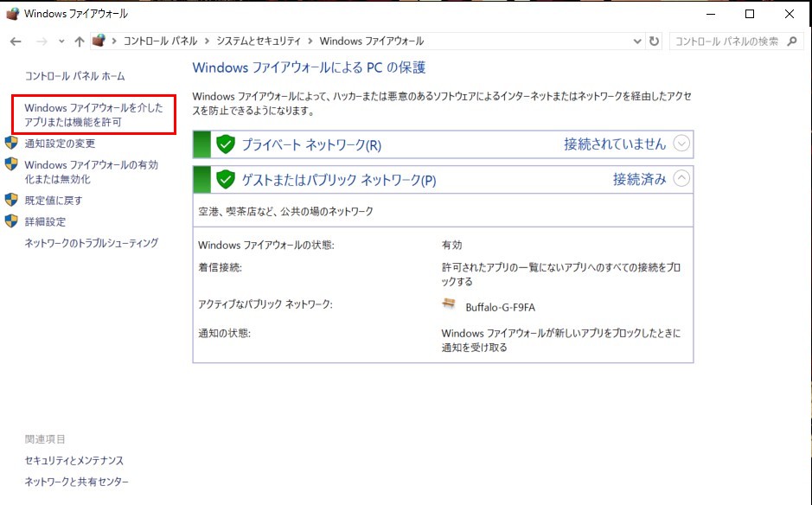Click ゲストまたはパブリック ネットワーク(P) header text
The height and width of the screenshot is (505, 812).
tap(339, 180)
